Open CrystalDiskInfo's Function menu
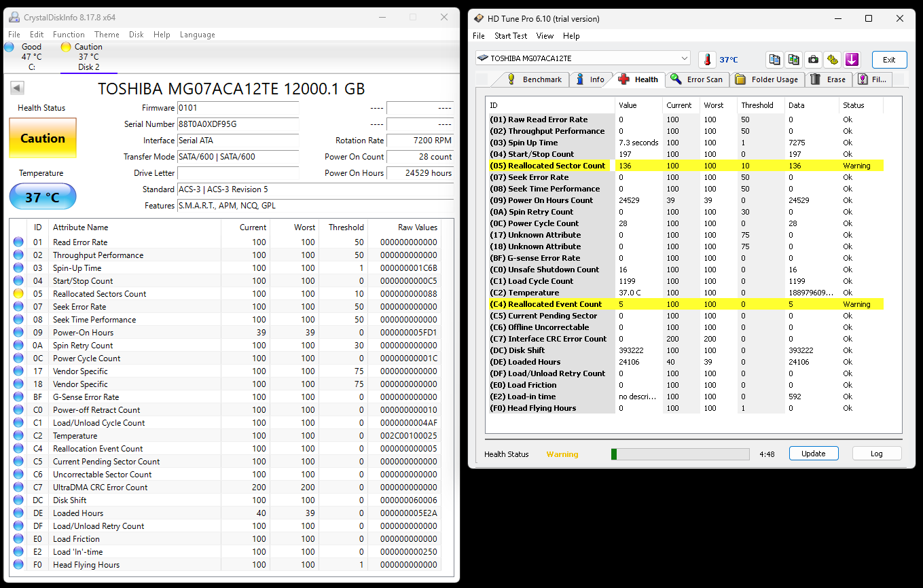 (69, 35)
